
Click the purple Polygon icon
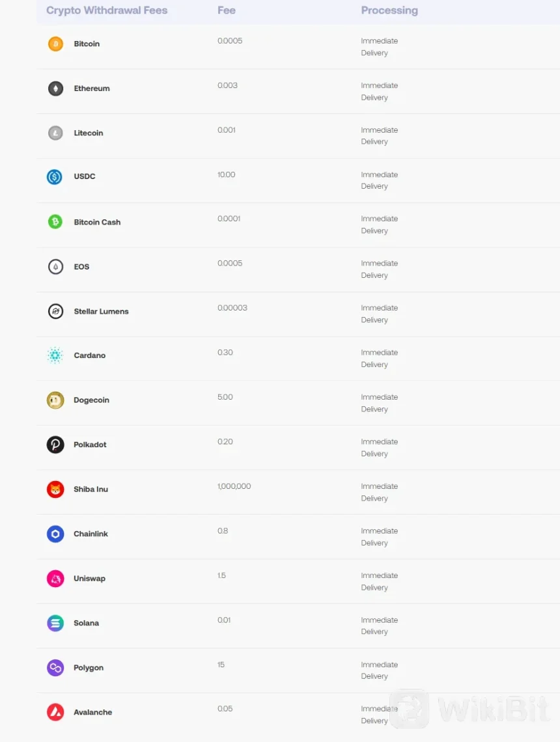point(55,668)
